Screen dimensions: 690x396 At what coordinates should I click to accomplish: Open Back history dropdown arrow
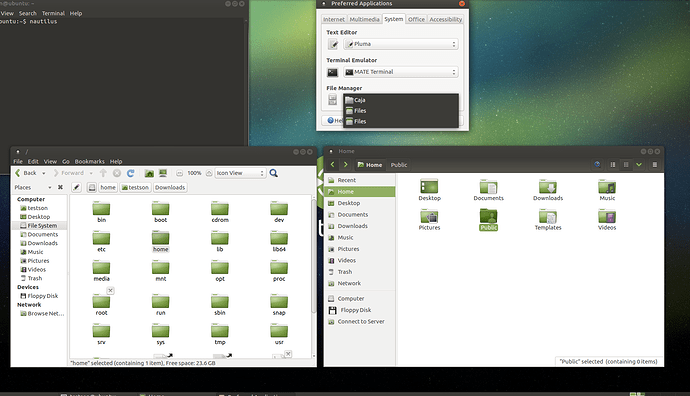click(44, 173)
